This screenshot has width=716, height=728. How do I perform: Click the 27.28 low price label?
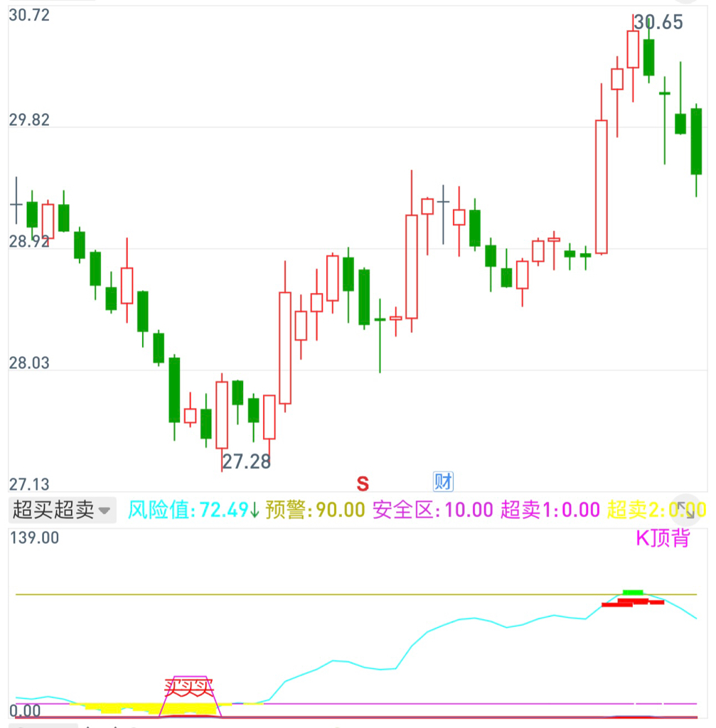pyautogui.click(x=246, y=461)
